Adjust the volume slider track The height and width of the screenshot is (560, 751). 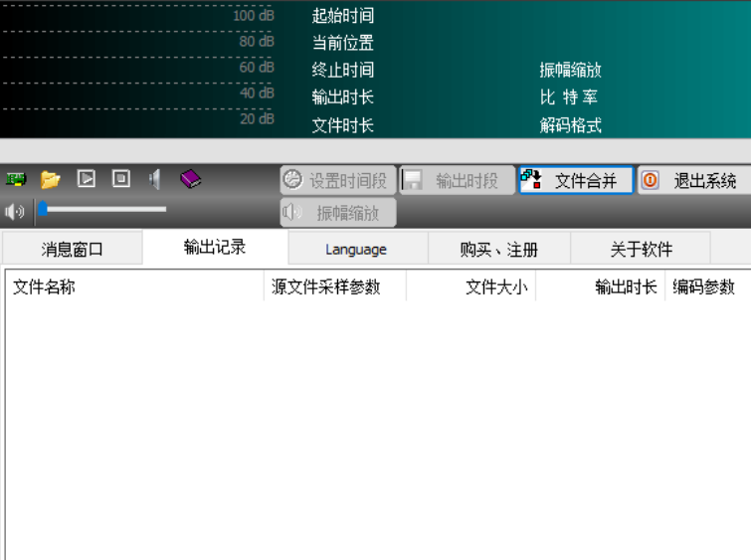[103, 209]
